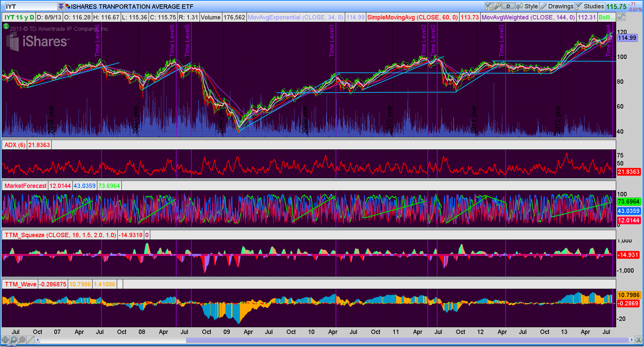Image resolution: width=644 pixels, height=347 pixels.
Task: Open the IYT symbol dropdown arrow
Action: click(61, 6)
